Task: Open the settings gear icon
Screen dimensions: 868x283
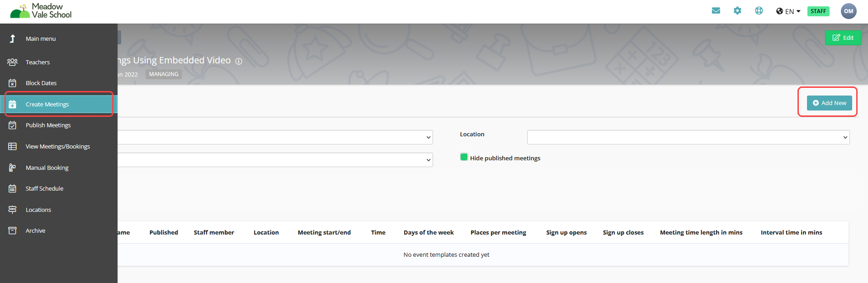Action: [737, 11]
